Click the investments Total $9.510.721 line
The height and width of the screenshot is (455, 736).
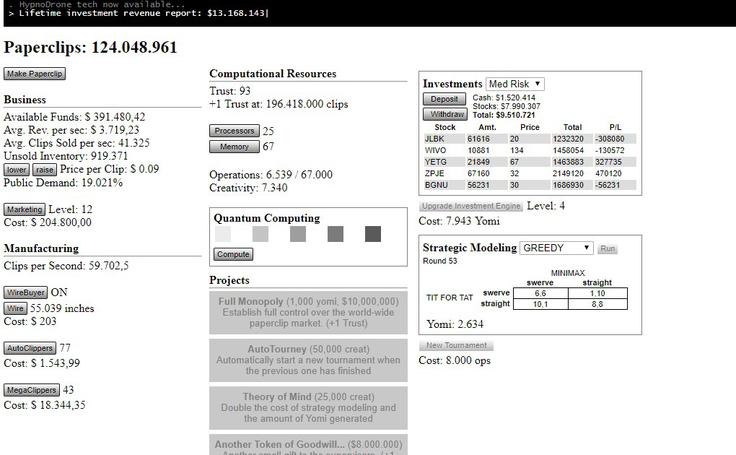pos(504,115)
